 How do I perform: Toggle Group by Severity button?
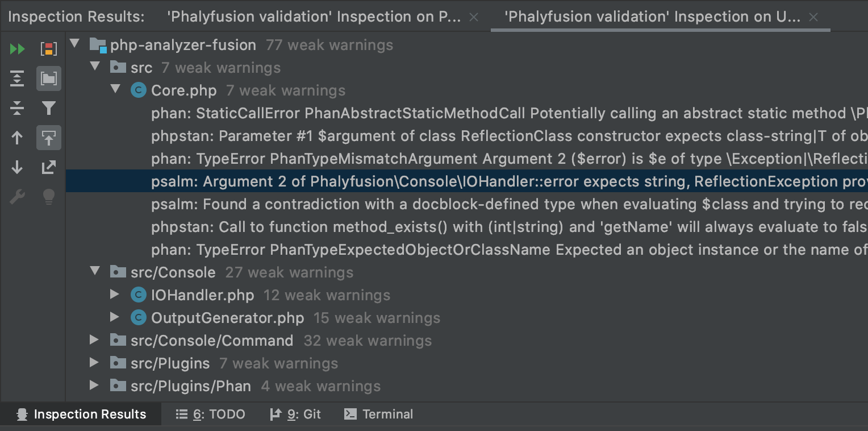49,49
